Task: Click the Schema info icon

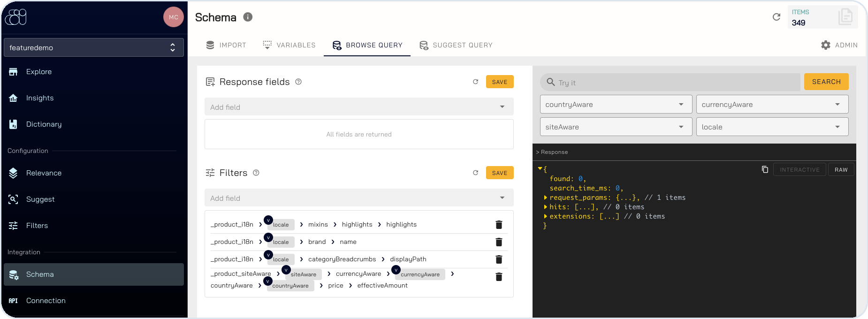Action: point(248,17)
